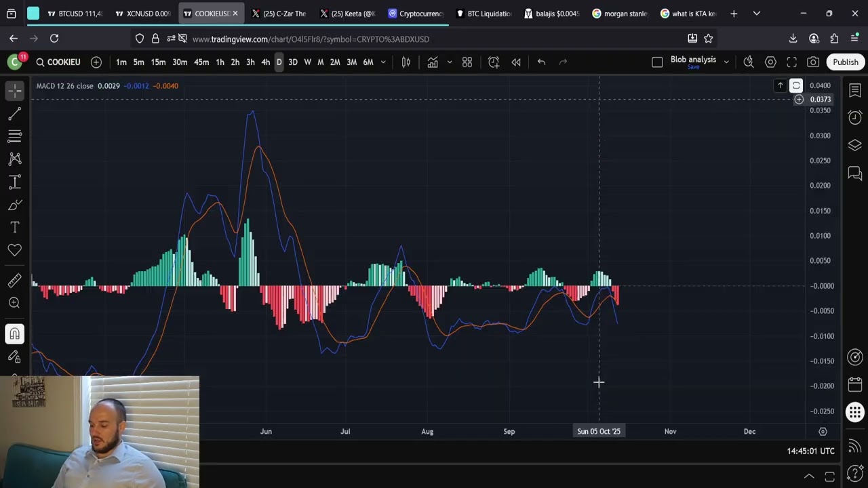The height and width of the screenshot is (488, 868).
Task: Open the 14:45:01 UTC timezone menu
Action: point(811,451)
